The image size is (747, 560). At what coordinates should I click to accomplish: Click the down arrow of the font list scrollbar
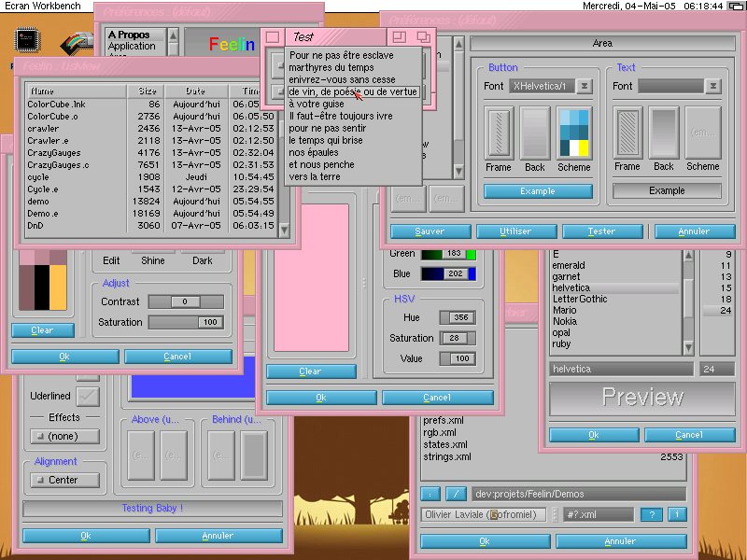point(688,348)
